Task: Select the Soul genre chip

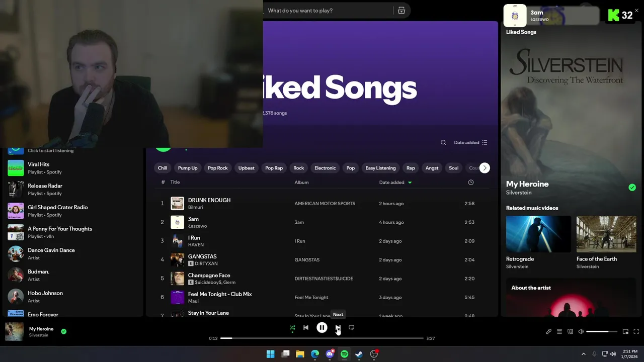Action: (x=454, y=168)
